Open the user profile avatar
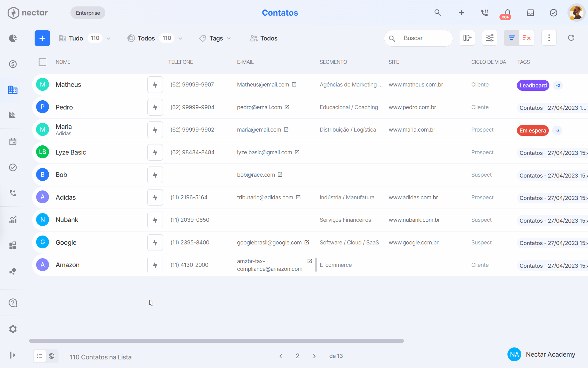The width and height of the screenshot is (588, 368). coord(577,13)
